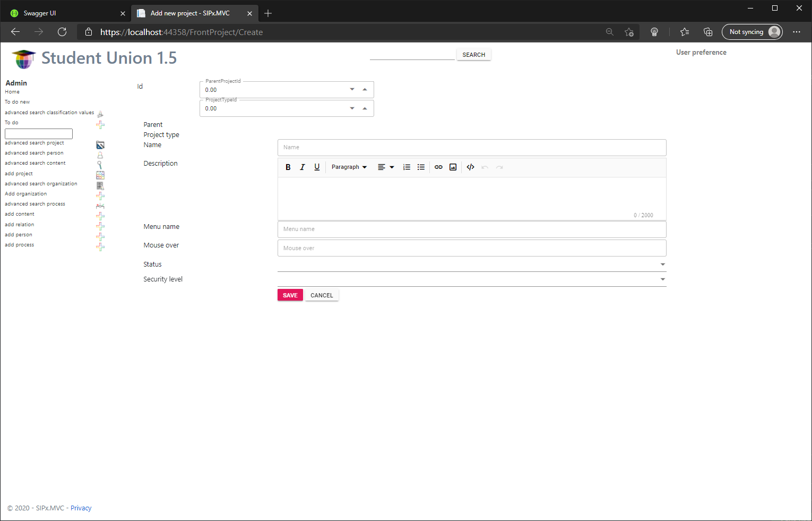Screen dimensions: 812x521
Task: Insert hyperlink in Description editor
Action: pos(438,167)
